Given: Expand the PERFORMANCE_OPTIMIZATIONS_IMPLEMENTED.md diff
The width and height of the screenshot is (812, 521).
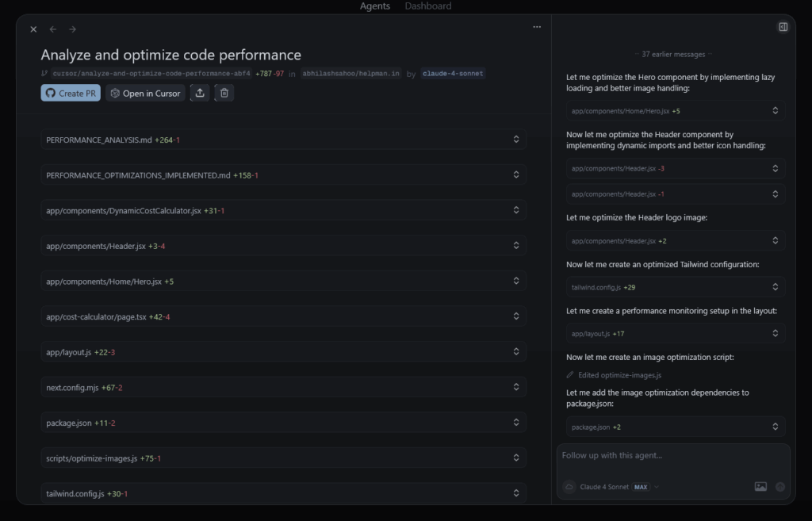Looking at the screenshot, I should 284,175.
